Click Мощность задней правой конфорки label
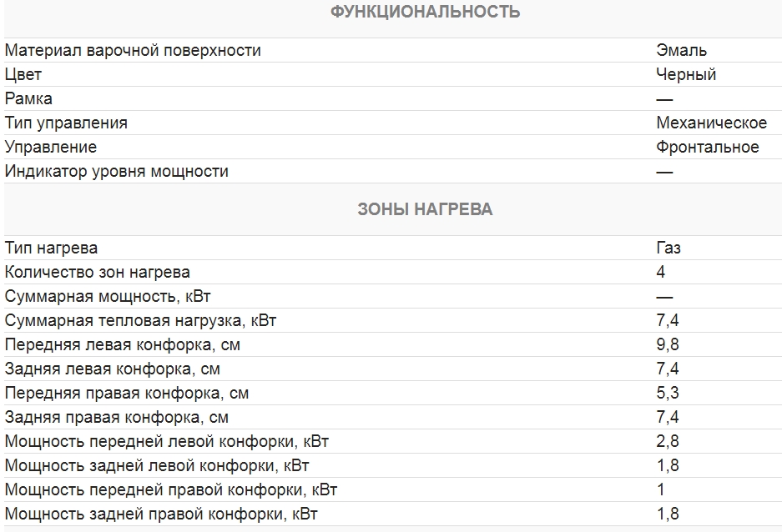 161,514
